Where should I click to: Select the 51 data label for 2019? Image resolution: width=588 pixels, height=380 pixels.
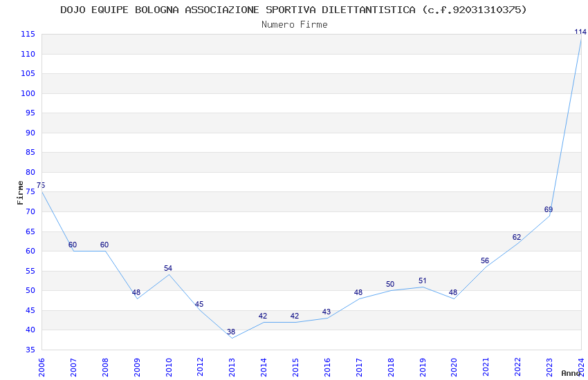pyautogui.click(x=422, y=281)
